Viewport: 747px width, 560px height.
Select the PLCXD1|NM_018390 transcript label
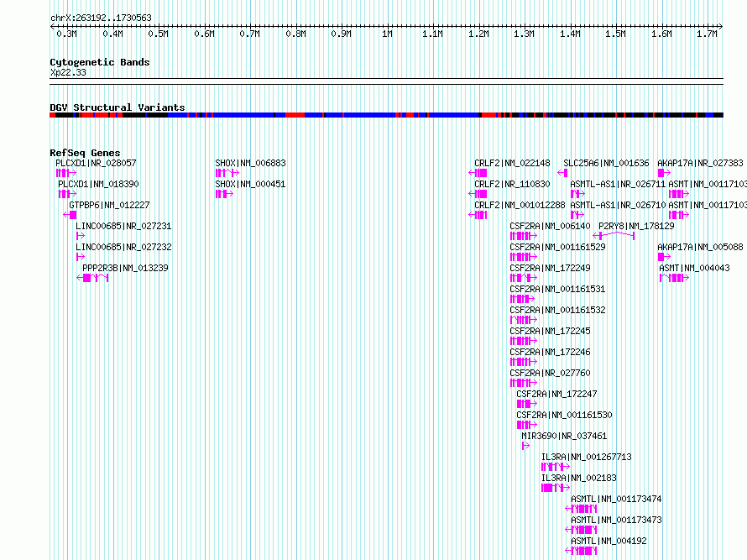point(98,184)
